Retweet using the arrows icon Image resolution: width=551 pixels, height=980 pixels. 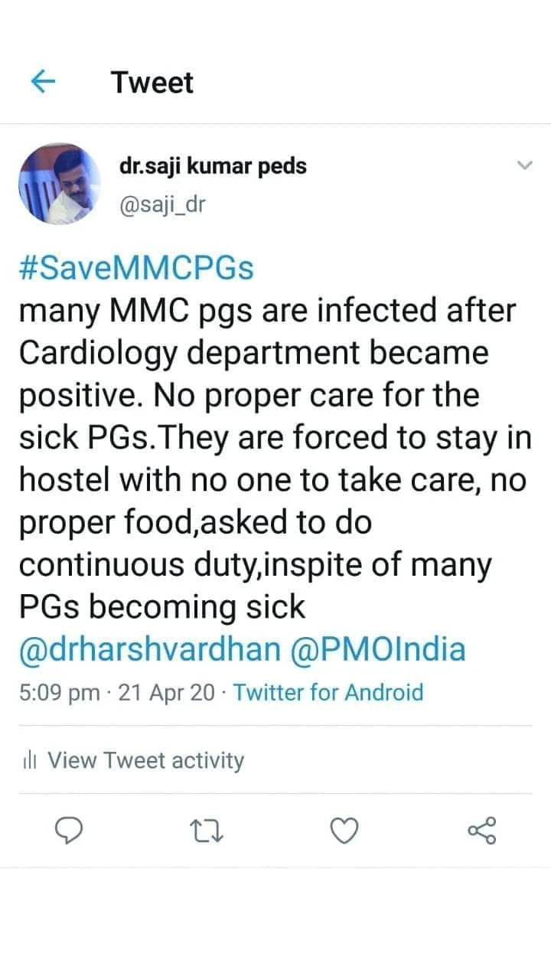[207, 830]
